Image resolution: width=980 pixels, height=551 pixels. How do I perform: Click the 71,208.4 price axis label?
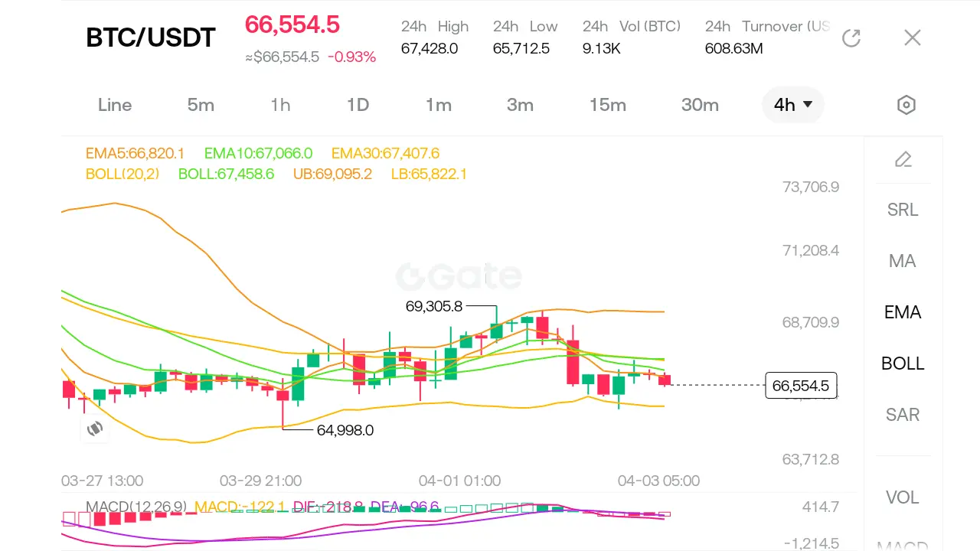coord(811,250)
